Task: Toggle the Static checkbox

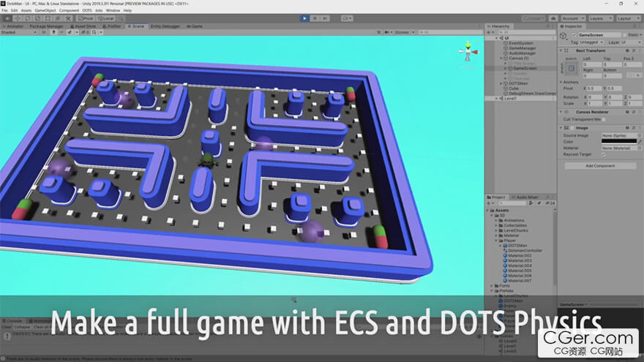Action: (625, 35)
